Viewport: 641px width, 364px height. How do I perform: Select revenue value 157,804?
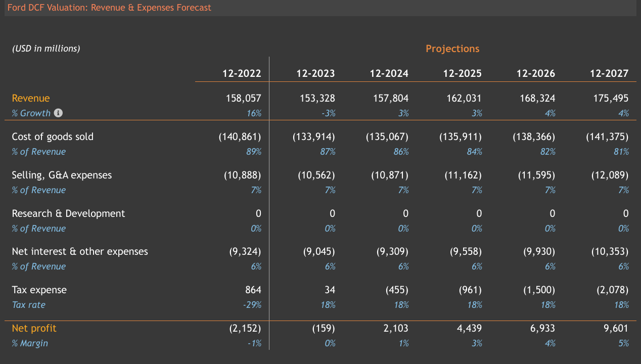pos(390,98)
